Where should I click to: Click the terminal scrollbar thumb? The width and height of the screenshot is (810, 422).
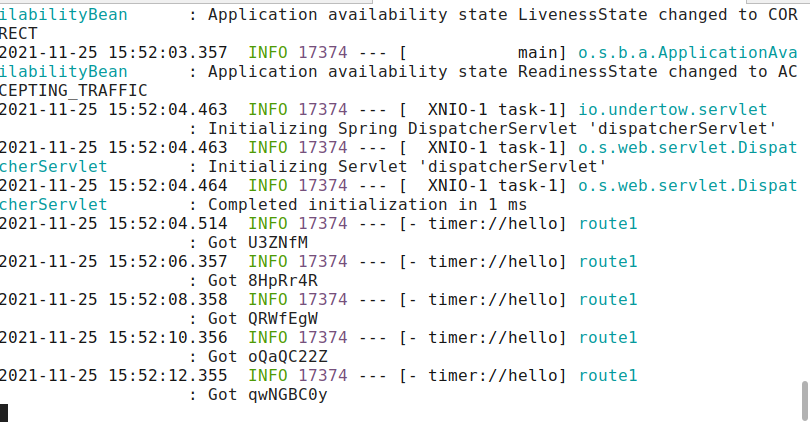click(805, 400)
